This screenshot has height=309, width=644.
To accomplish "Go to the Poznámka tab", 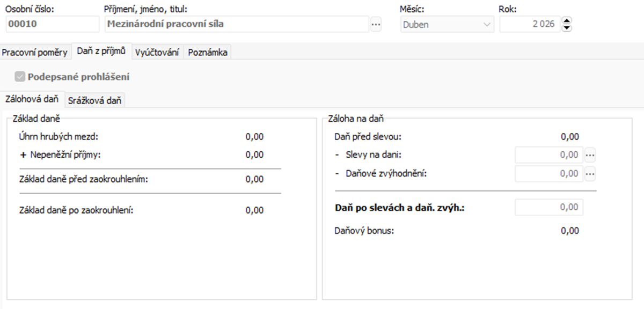I will click(x=208, y=53).
